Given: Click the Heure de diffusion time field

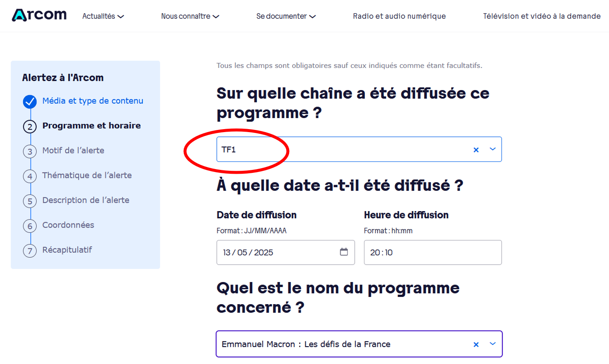Looking at the screenshot, I should click(x=432, y=252).
